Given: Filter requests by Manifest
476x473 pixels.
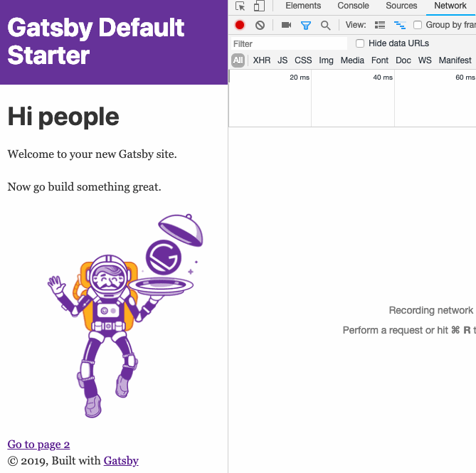Looking at the screenshot, I should (455, 60).
